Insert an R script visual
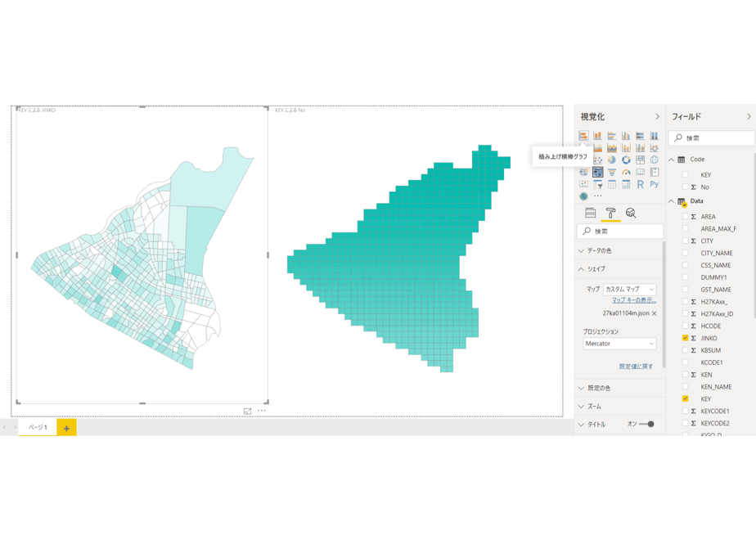Viewport: 756px width, 540px height. (x=640, y=184)
